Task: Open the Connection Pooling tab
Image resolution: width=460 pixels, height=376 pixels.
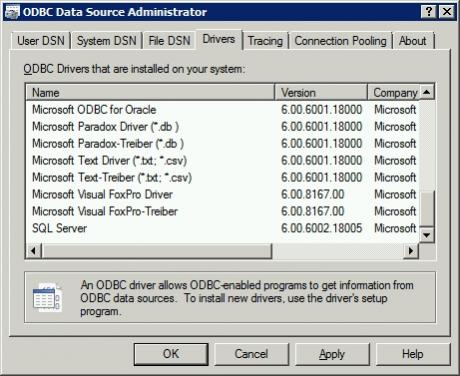Action: 340,41
